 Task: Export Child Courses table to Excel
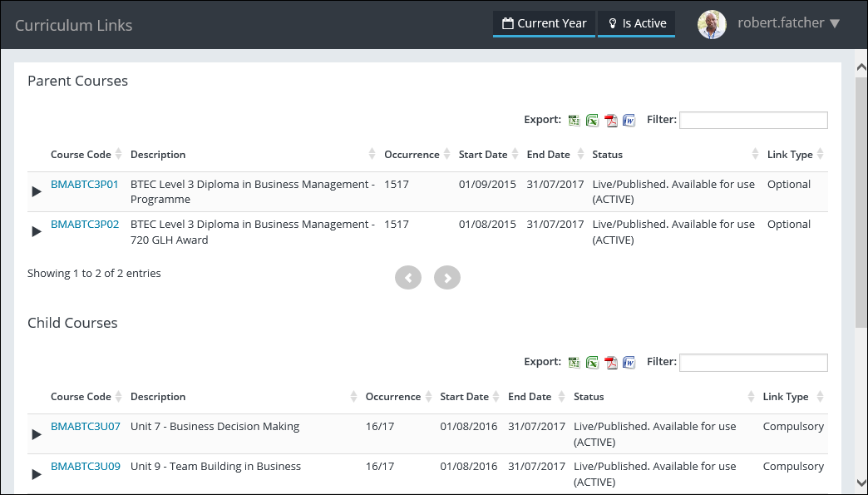pyautogui.click(x=592, y=363)
